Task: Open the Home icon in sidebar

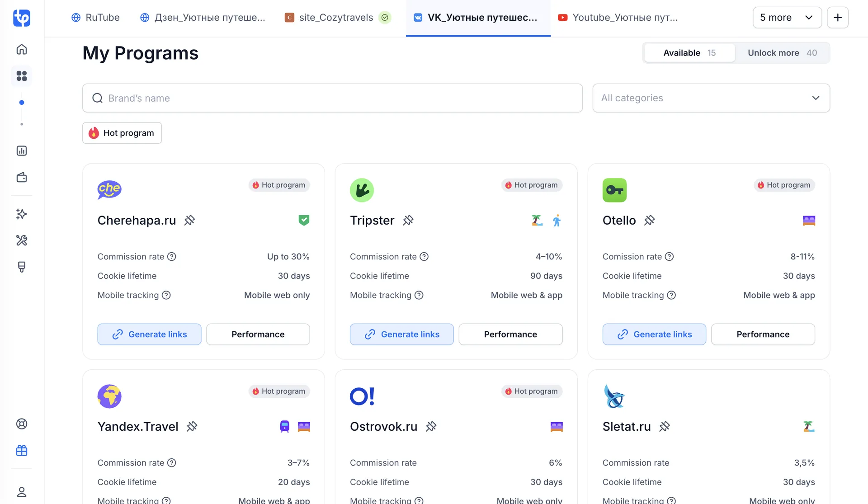Action: (22, 49)
